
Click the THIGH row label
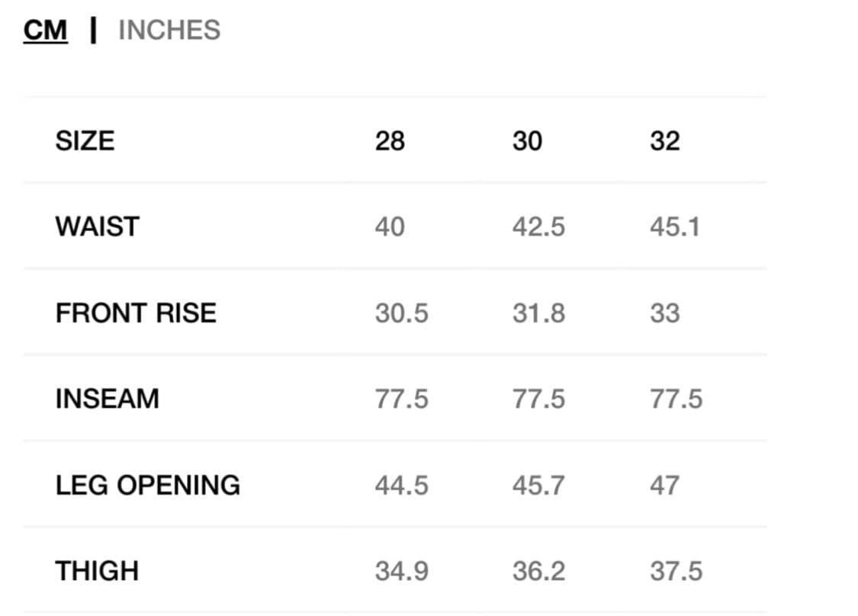point(97,571)
